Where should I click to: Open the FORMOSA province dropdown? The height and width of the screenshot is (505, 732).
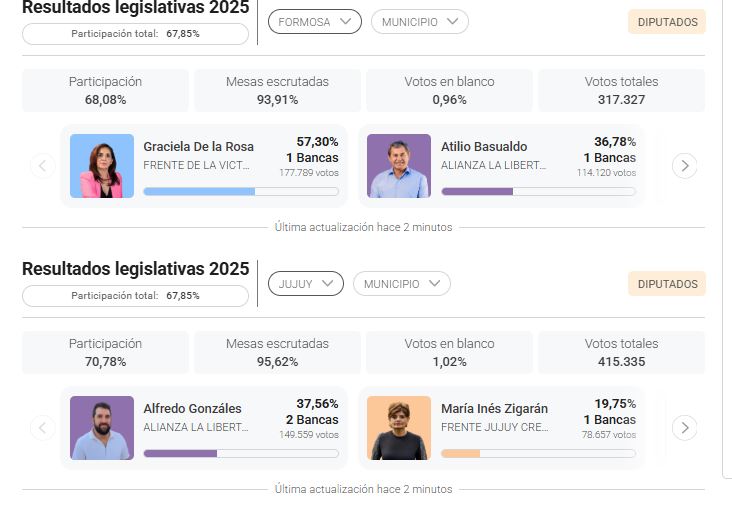315,22
